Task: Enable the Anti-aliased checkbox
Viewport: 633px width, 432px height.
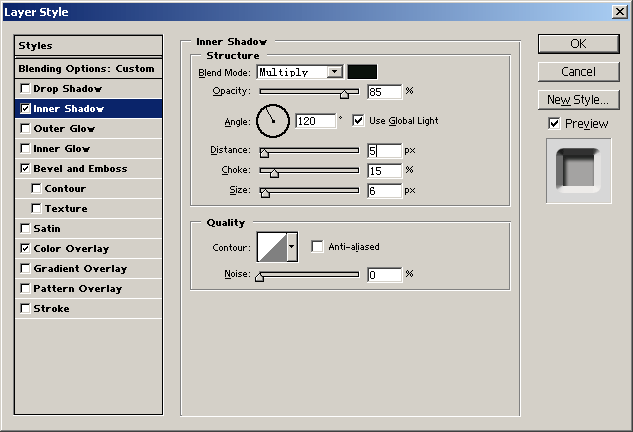Action: tap(317, 246)
